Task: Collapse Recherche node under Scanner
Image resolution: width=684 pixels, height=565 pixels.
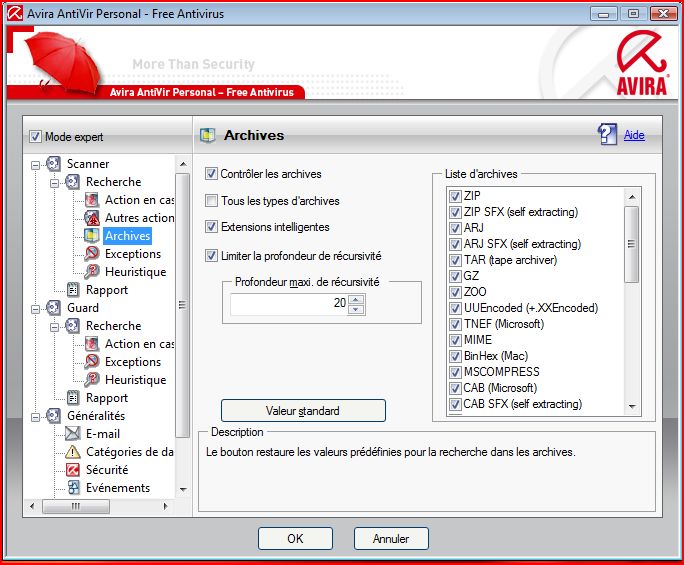Action: coord(54,183)
